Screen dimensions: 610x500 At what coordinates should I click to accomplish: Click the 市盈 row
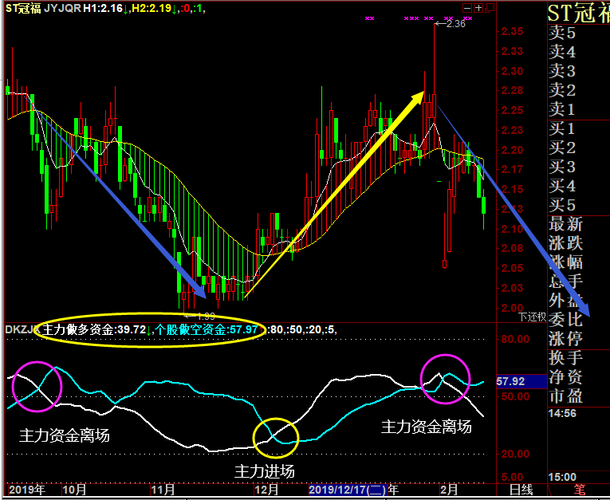click(578, 396)
